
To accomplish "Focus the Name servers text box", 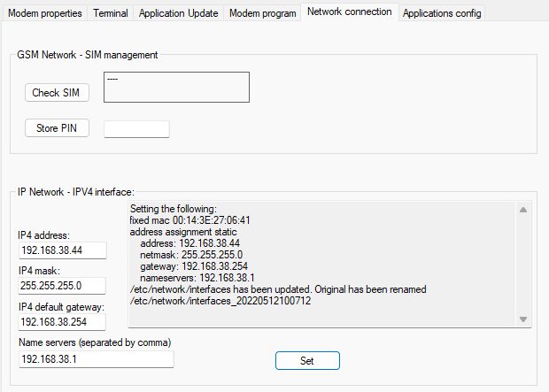I will click(96, 358).
